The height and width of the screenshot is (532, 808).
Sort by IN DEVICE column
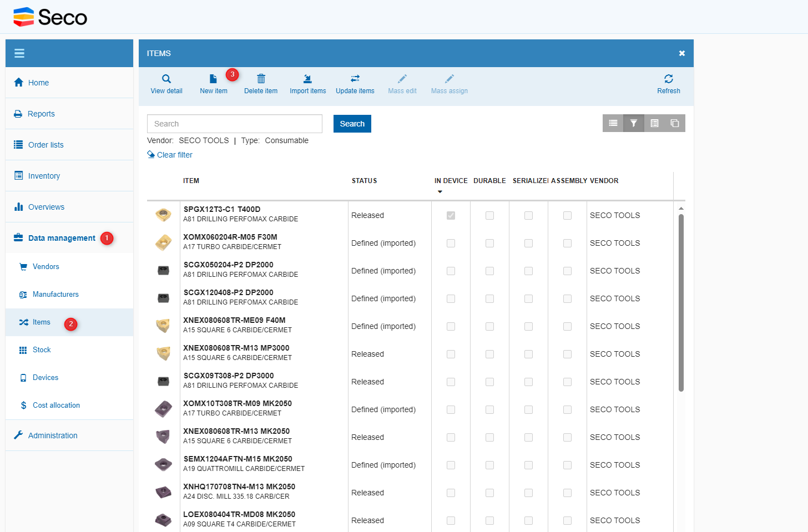tap(451, 181)
